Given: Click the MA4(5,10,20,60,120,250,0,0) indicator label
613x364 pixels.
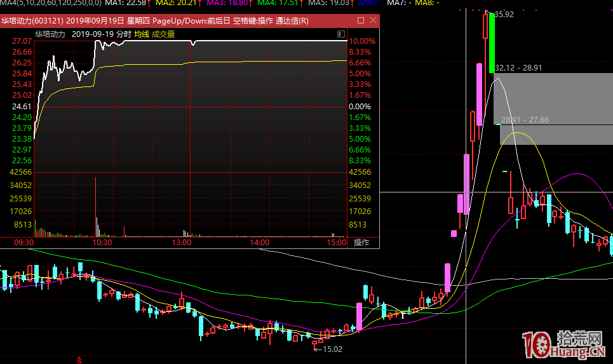Looking at the screenshot, I should [x=51, y=3].
